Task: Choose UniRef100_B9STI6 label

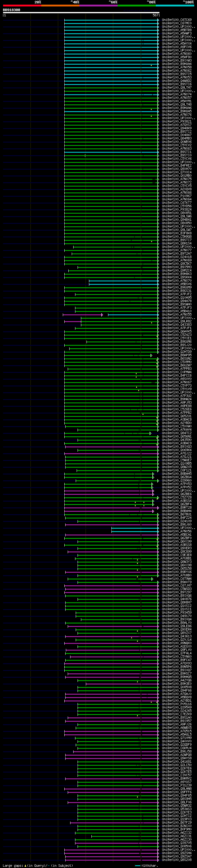Action: [177, 84]
